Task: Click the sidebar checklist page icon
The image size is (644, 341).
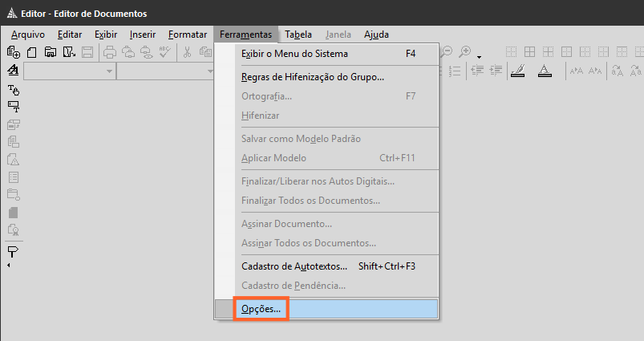Action: click(x=13, y=177)
